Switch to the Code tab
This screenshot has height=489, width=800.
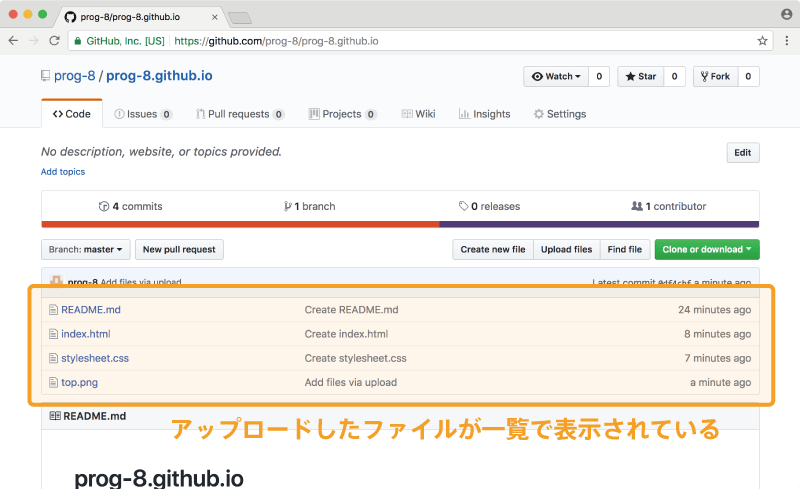[71, 114]
